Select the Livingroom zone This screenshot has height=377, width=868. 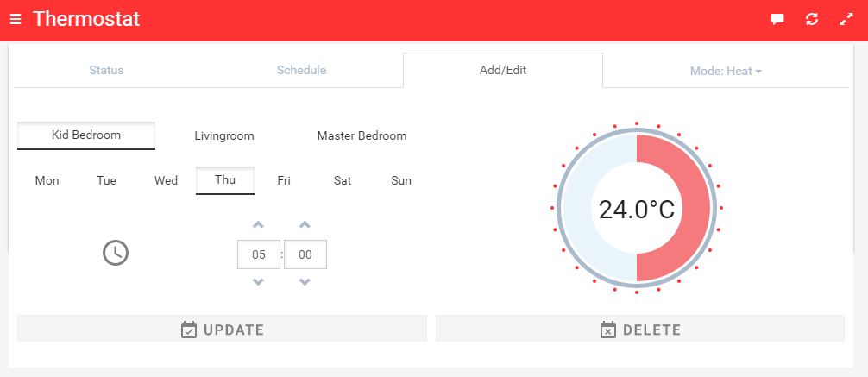pos(224,136)
